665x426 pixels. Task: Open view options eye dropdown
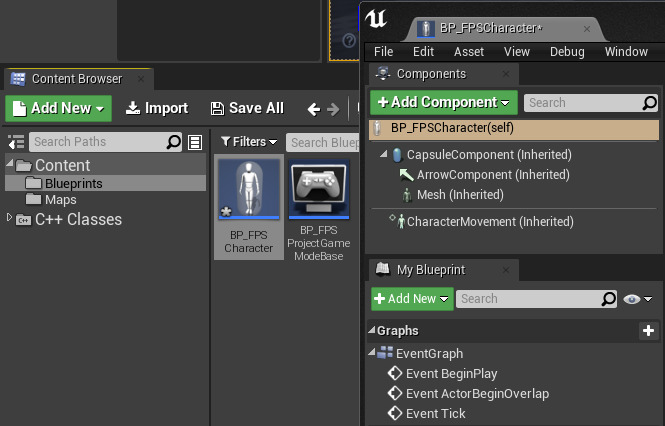(637, 299)
